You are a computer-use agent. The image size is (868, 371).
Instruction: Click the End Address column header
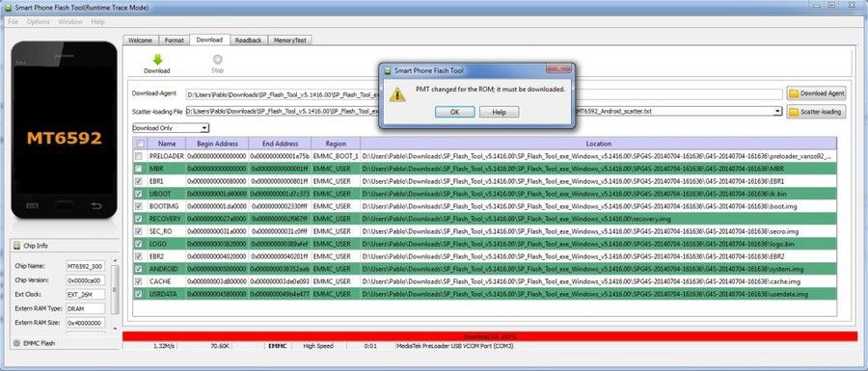coord(280,144)
